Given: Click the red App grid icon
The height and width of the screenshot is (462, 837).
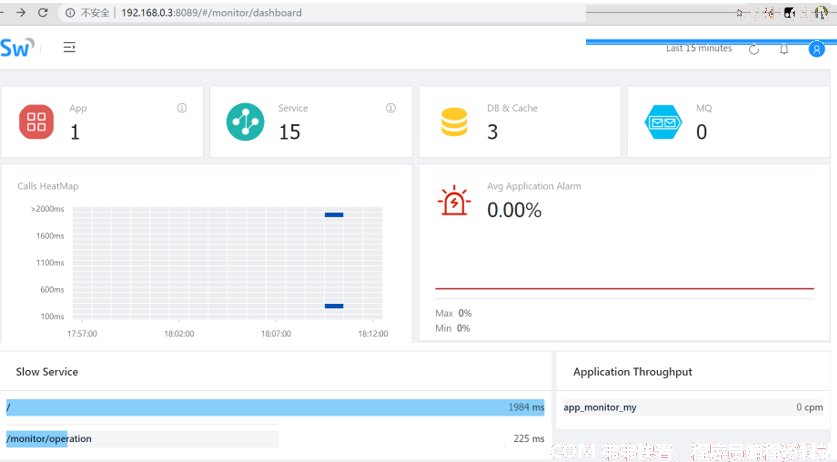Looking at the screenshot, I should tap(36, 122).
